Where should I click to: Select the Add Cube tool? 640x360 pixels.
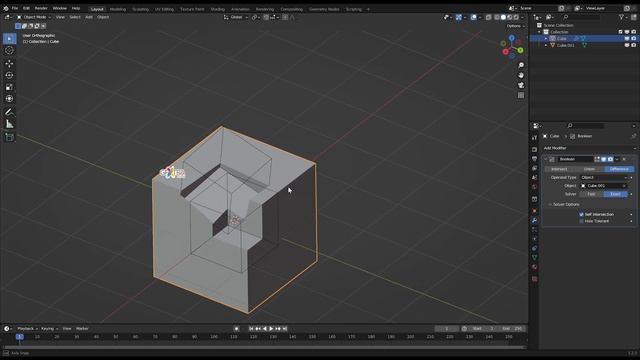coord(9,137)
